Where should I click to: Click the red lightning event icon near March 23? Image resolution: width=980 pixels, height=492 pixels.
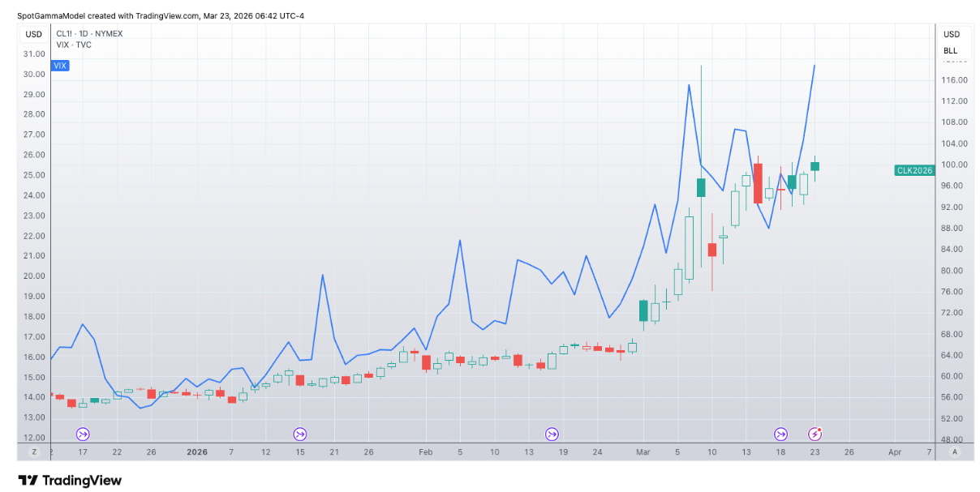815,434
